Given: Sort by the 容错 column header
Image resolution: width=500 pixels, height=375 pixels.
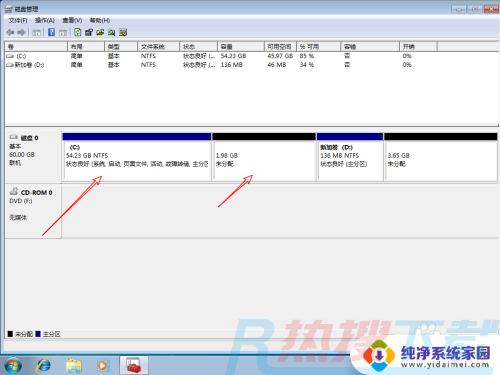Looking at the screenshot, I should (370, 47).
